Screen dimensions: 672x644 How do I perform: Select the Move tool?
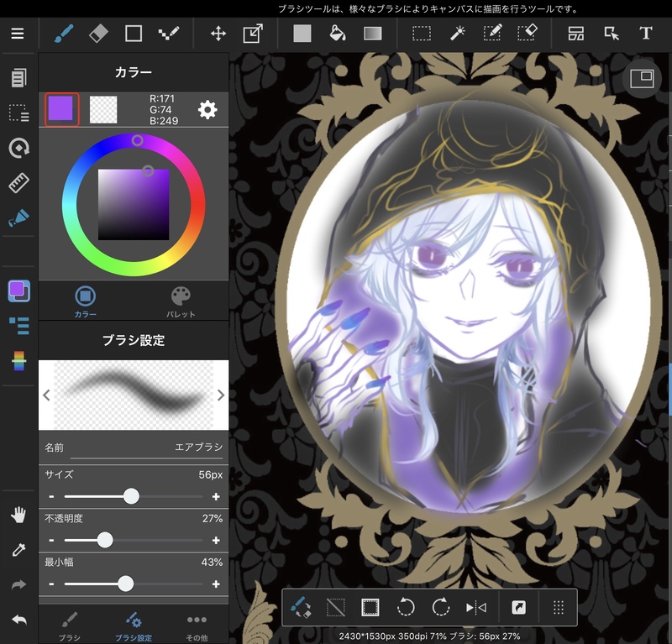(x=218, y=34)
